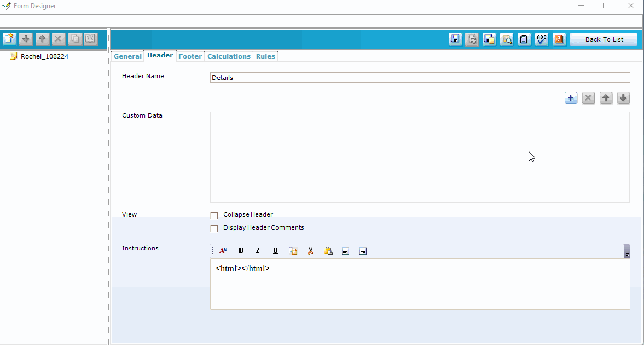Image resolution: width=644 pixels, height=345 pixels.
Task: Click the copy icon in Instructions toolbar
Action: pyautogui.click(x=293, y=250)
